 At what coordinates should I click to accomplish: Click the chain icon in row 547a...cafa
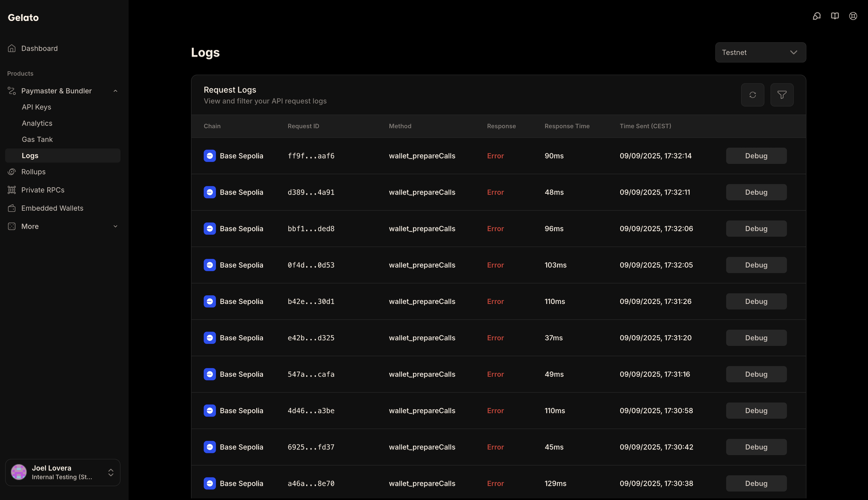click(x=210, y=374)
